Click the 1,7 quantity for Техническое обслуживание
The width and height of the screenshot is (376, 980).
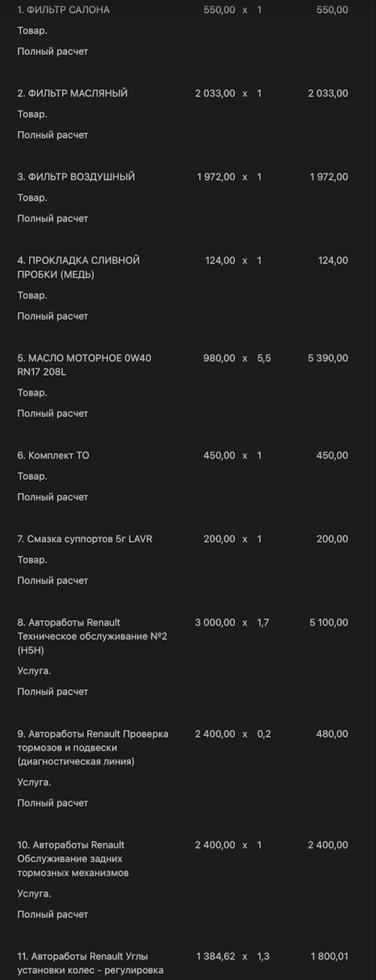click(x=263, y=622)
